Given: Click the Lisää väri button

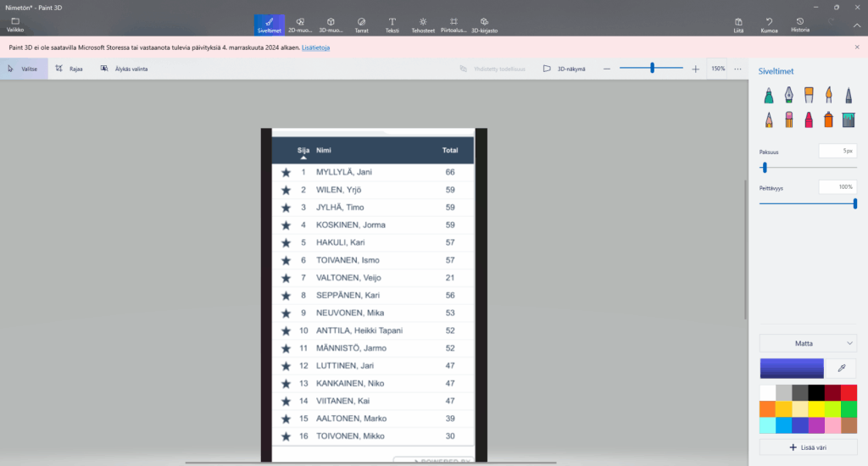Looking at the screenshot, I should (x=808, y=447).
